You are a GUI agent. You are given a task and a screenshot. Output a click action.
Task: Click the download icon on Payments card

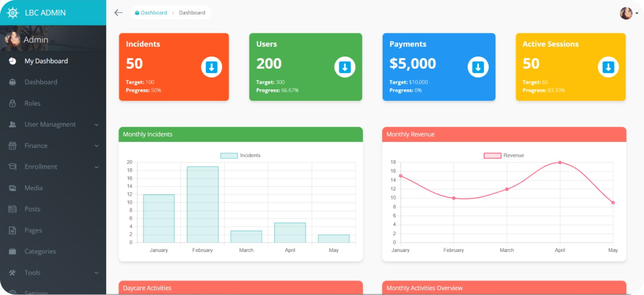[x=478, y=67]
